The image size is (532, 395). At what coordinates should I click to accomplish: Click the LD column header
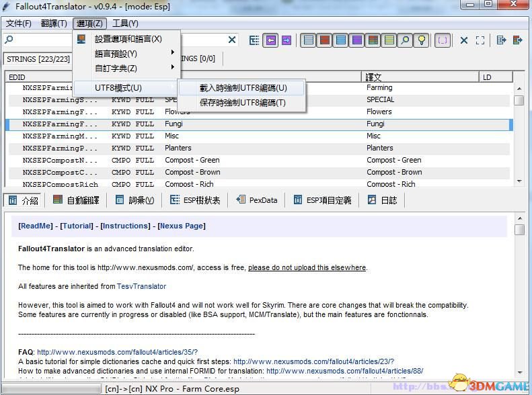click(496, 77)
